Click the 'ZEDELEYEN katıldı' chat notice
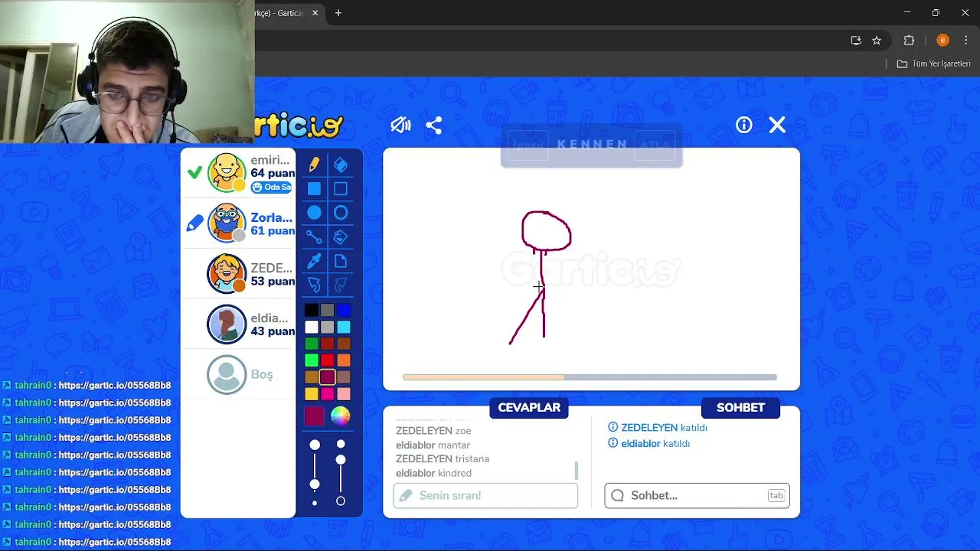Screen dimensions: 980x551 (x=658, y=428)
